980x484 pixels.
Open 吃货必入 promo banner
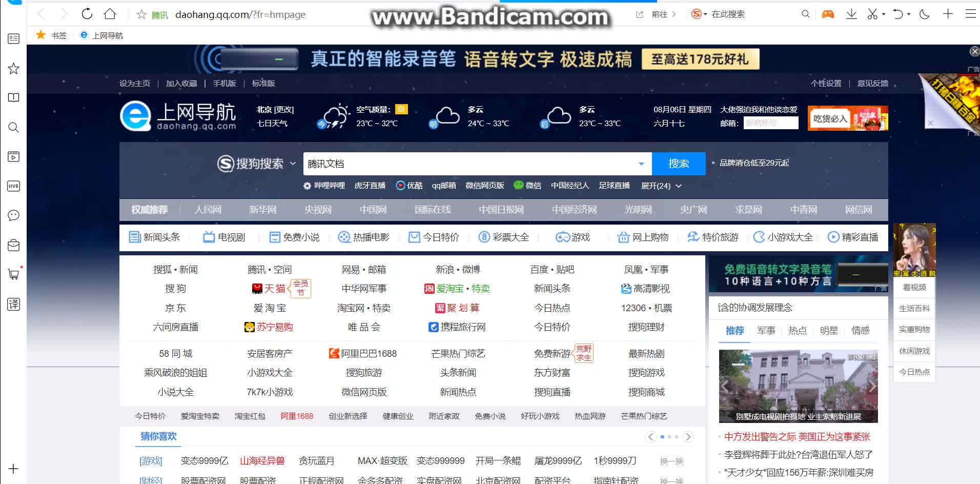coord(848,118)
